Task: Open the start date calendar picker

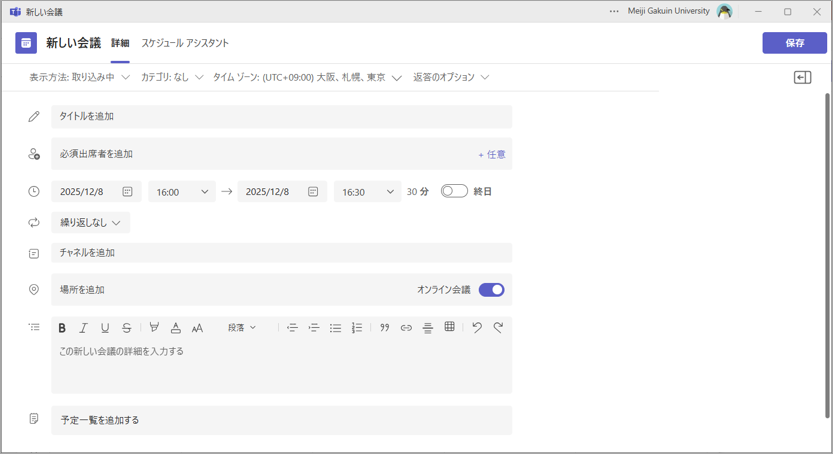Action: click(x=127, y=192)
